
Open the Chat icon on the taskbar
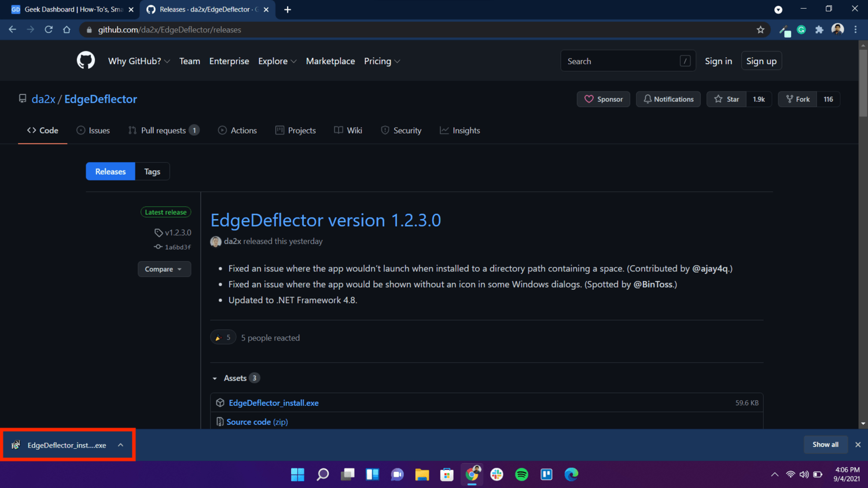click(397, 475)
